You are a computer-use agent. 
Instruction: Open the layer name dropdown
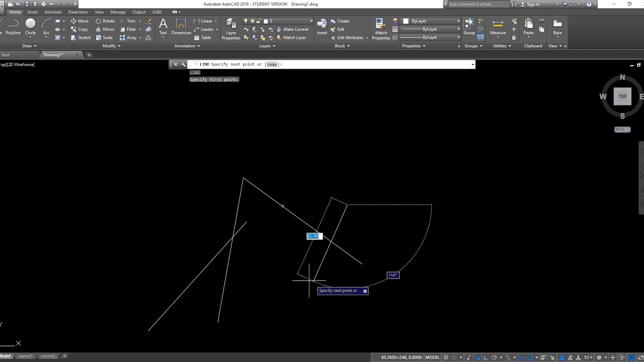coord(311,21)
